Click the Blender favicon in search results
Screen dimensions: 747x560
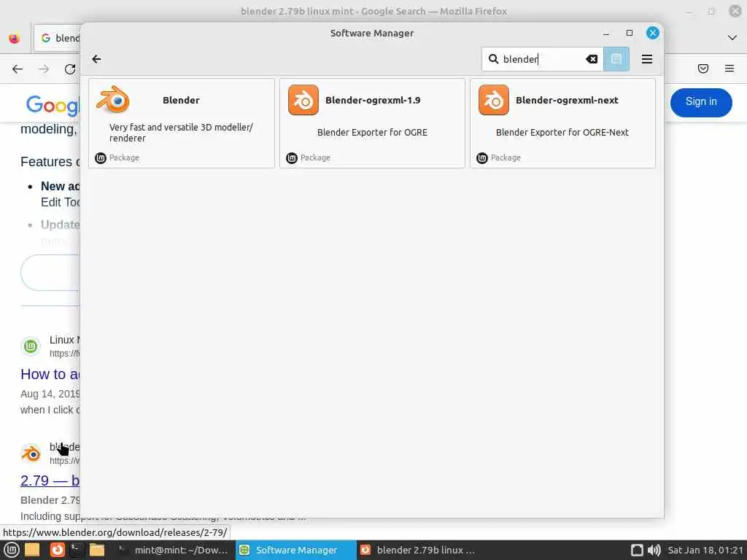pos(31,454)
